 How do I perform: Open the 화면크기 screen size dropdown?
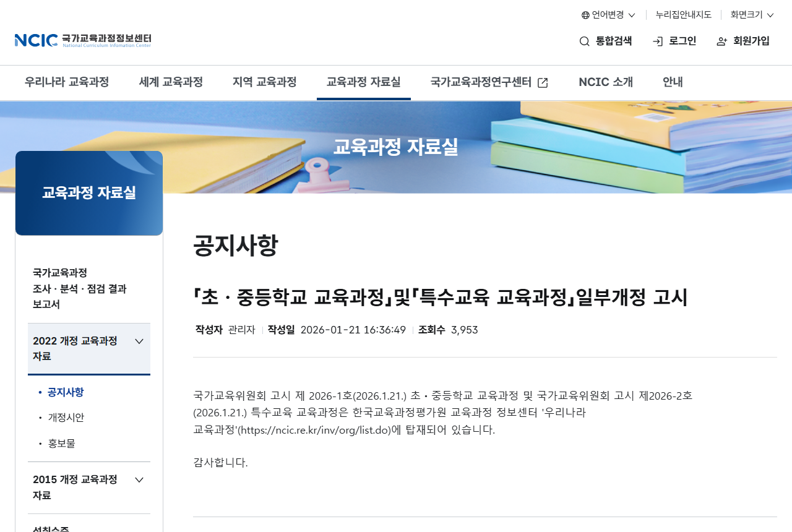point(752,15)
